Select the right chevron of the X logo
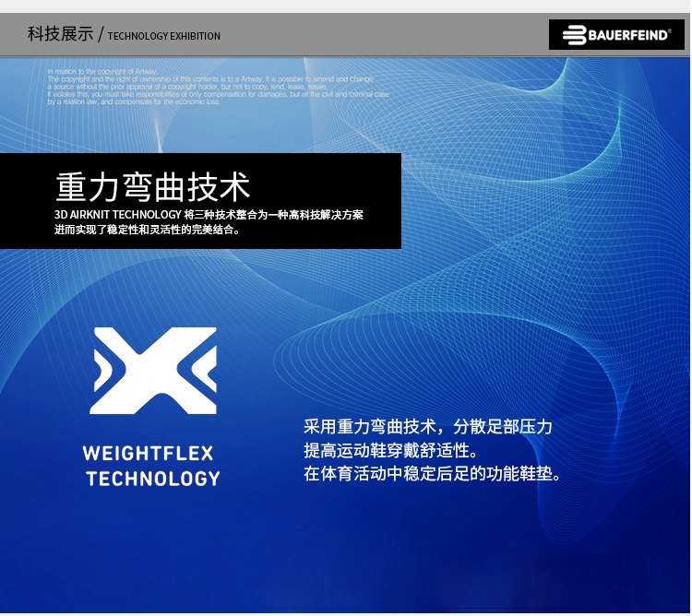Viewport: 692px width, 616px height. [204, 370]
